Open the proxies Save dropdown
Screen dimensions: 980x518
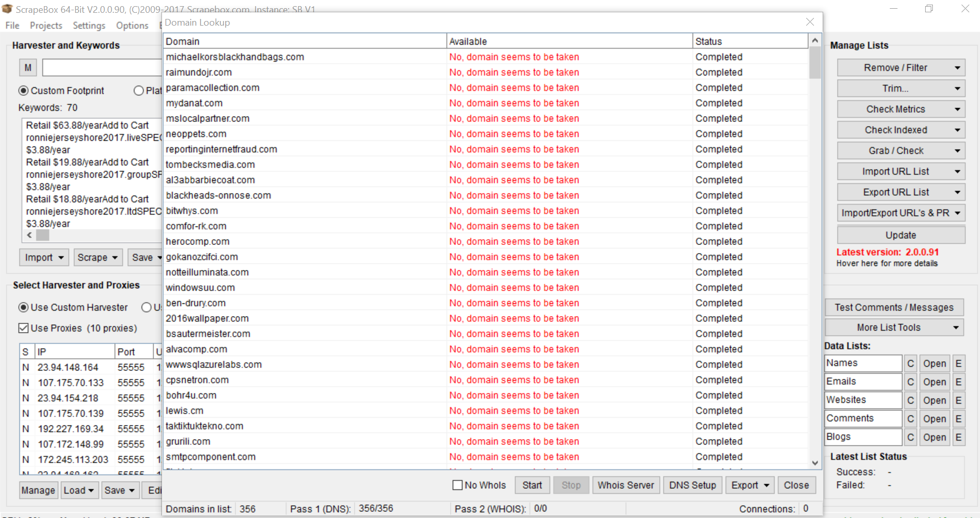120,490
